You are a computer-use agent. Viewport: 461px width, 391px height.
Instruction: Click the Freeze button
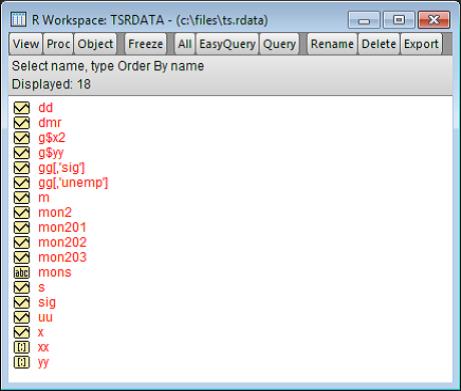pos(145,44)
